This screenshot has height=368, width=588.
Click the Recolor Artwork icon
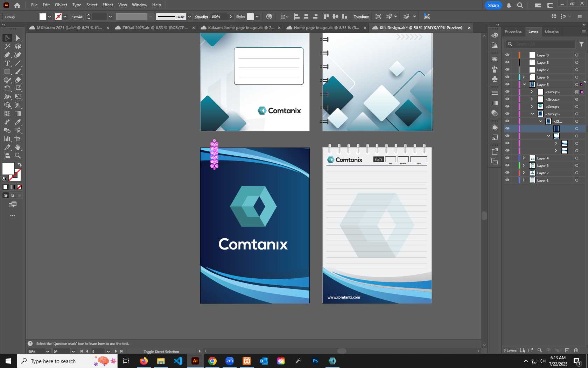[x=269, y=16]
